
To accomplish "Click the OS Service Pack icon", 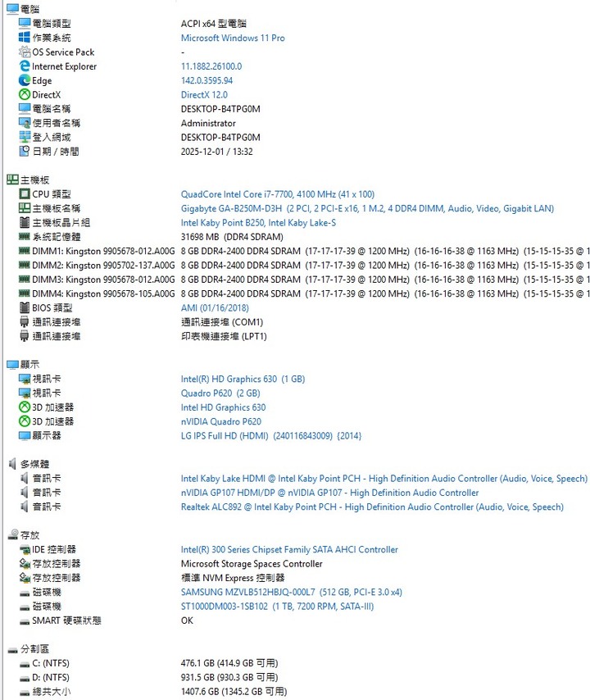I will (x=25, y=52).
